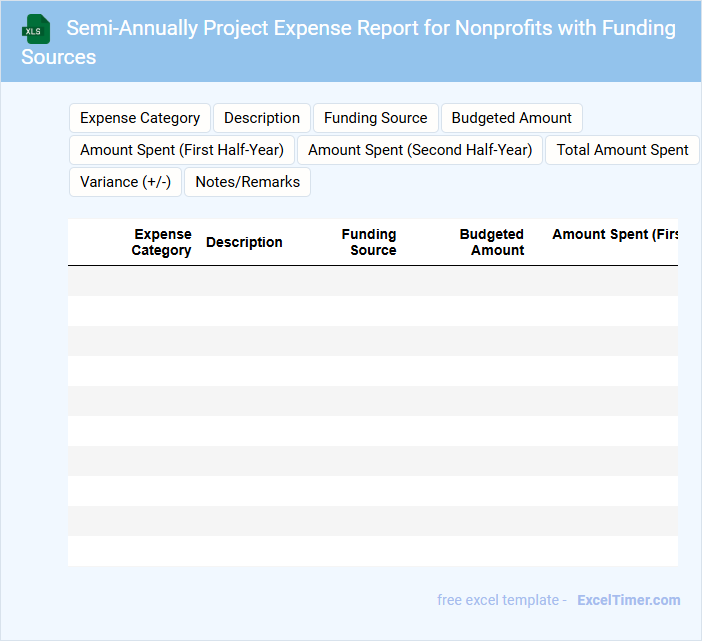Click the Funding Source tag
This screenshot has height=641, width=702.
click(375, 118)
